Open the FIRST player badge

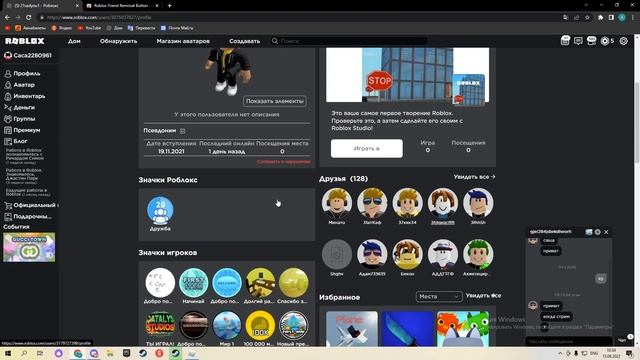(x=193, y=283)
